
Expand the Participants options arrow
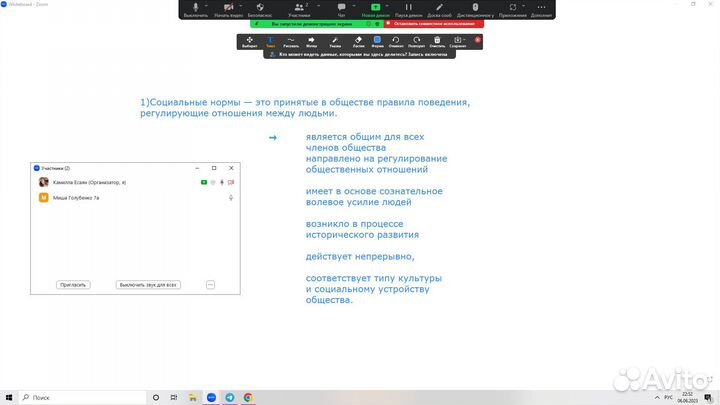pyautogui.click(x=319, y=6)
